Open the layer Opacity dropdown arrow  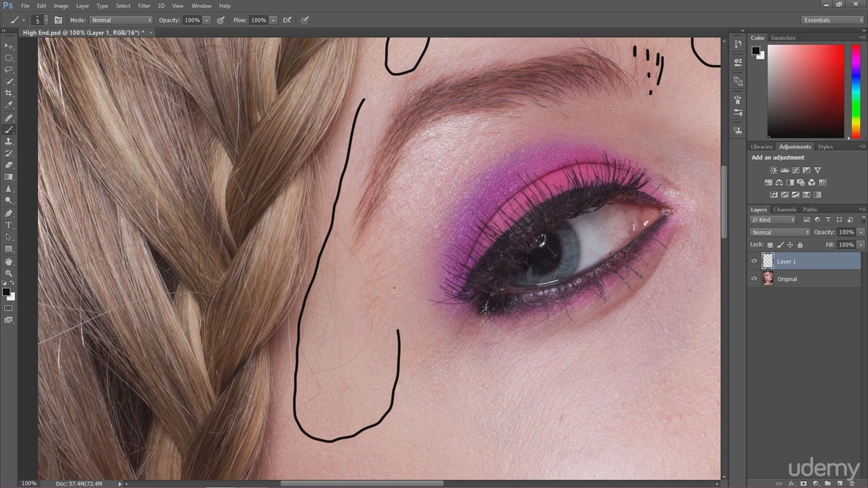point(861,232)
